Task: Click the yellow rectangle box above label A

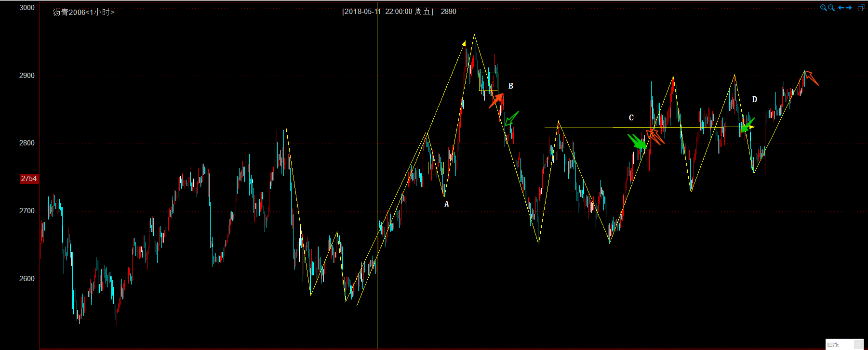Action: pyautogui.click(x=436, y=168)
